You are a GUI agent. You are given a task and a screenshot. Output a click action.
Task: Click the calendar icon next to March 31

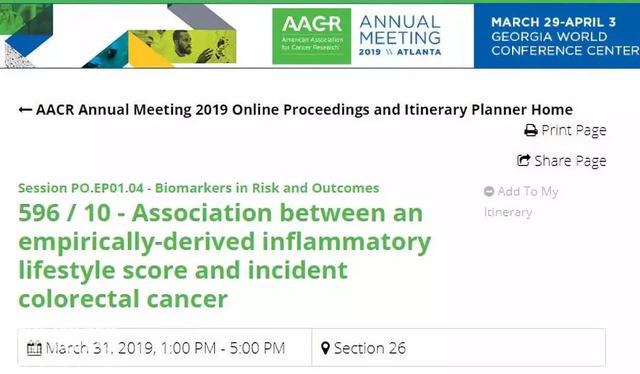[34, 348]
